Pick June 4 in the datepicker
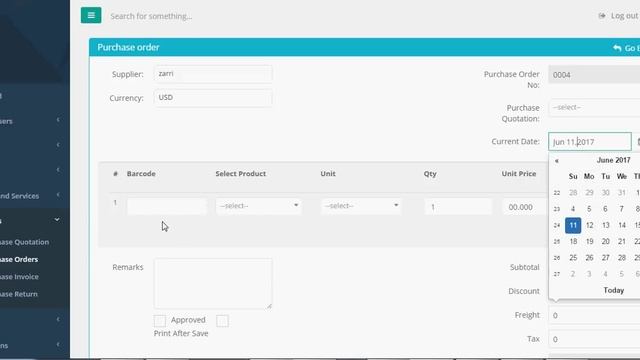640x360 pixels. pos(573,209)
